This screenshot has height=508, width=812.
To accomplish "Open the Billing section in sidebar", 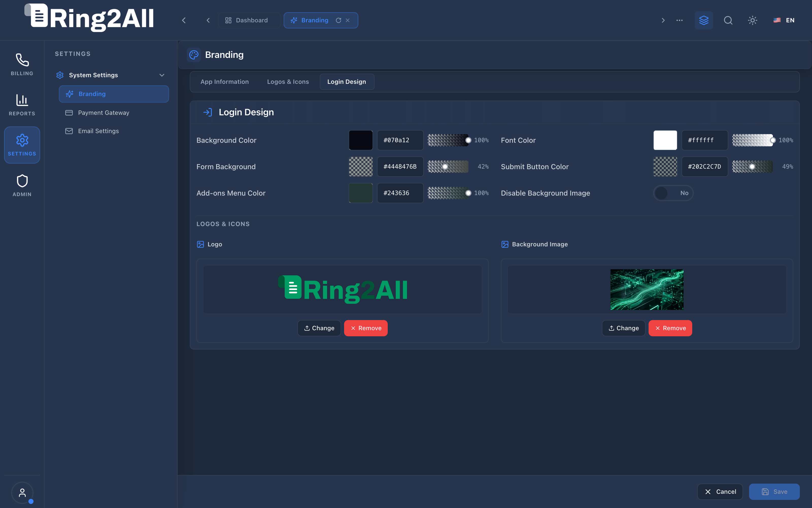I will click(22, 65).
